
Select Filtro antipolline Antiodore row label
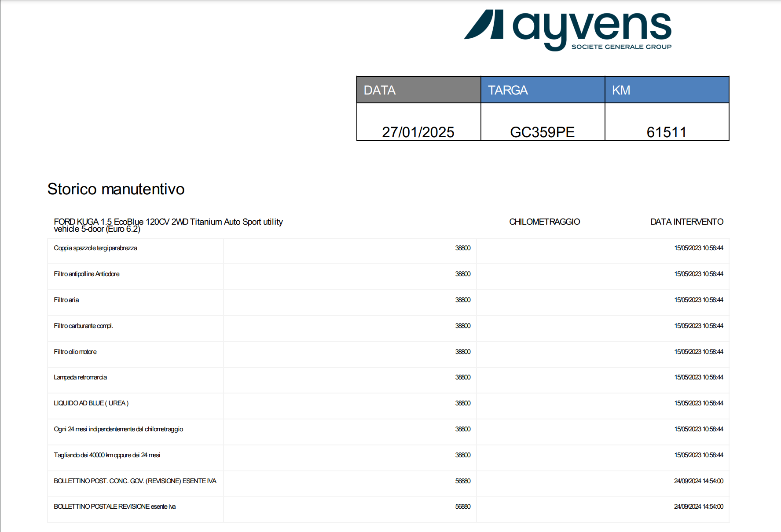[87, 274]
